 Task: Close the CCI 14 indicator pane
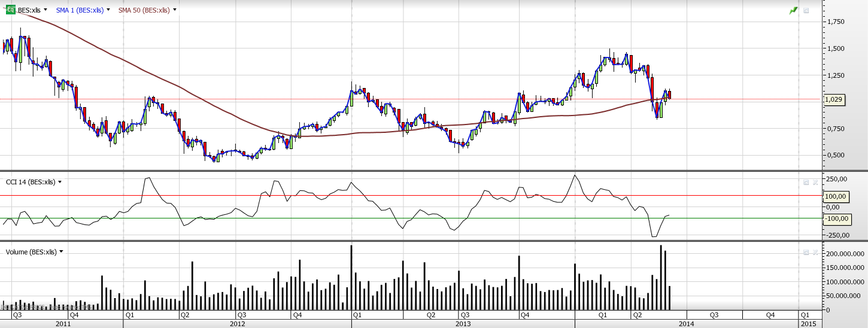point(815,182)
